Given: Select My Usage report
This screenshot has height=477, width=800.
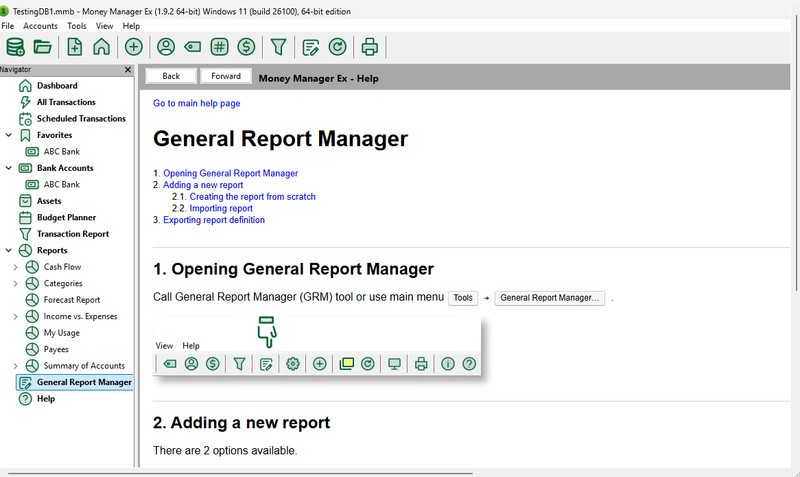Looking at the screenshot, I should pos(62,333).
